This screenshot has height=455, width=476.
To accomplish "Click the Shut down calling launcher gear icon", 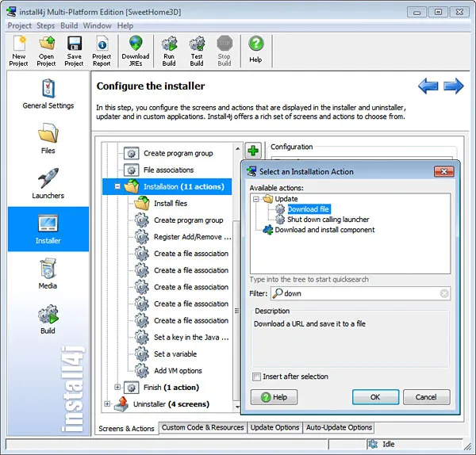I will click(x=279, y=220).
